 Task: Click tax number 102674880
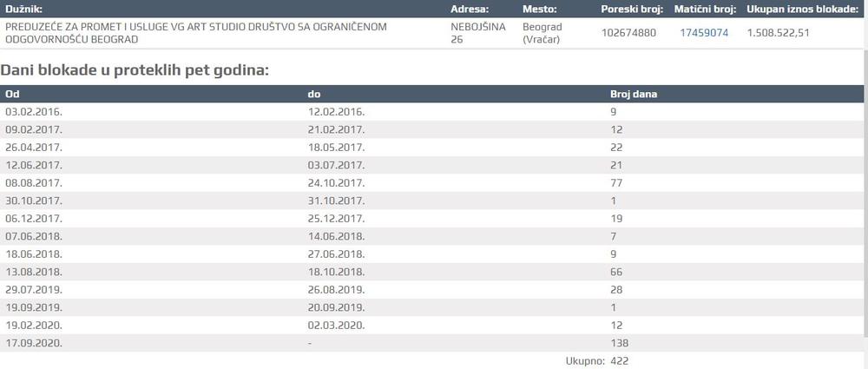(x=628, y=33)
